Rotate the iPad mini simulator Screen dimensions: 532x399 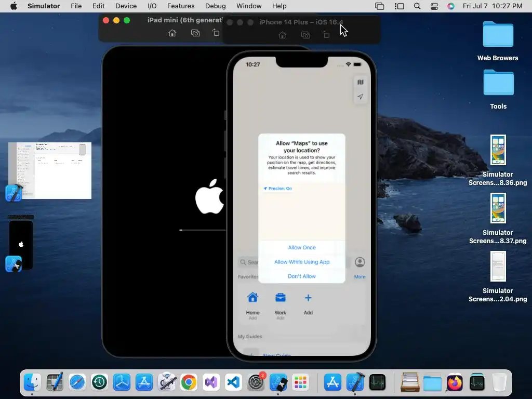point(216,33)
